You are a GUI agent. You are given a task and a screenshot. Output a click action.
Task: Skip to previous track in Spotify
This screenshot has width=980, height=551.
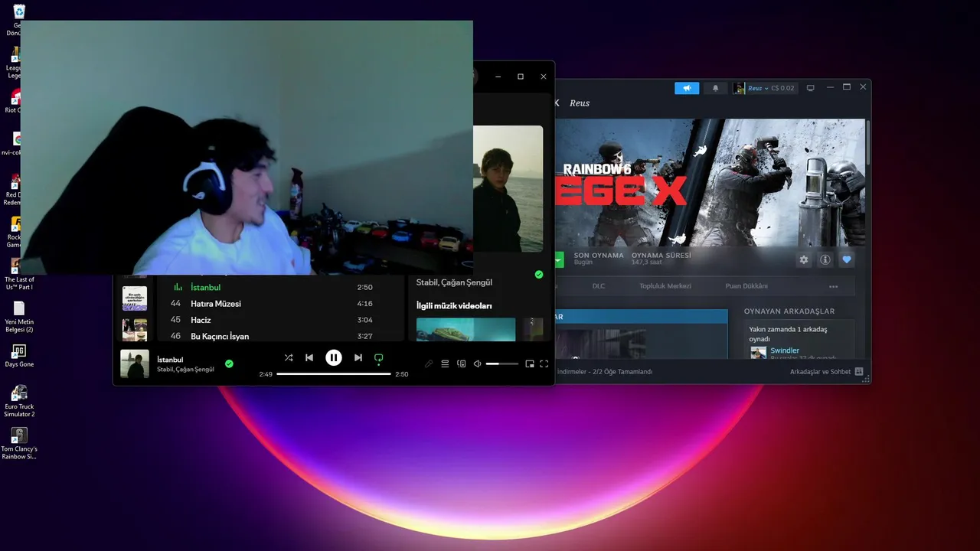309,357
